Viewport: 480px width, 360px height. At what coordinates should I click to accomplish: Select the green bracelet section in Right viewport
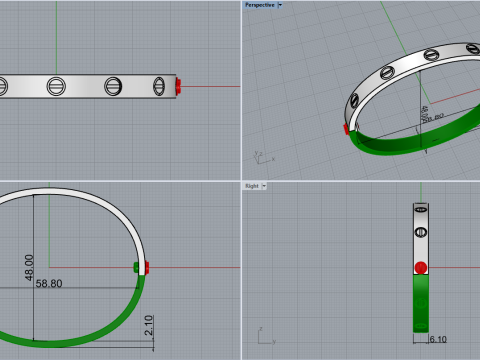coord(421,303)
